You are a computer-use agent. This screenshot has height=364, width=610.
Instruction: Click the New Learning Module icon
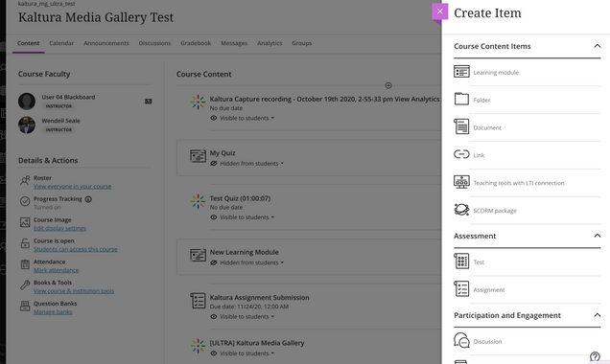[x=198, y=255]
